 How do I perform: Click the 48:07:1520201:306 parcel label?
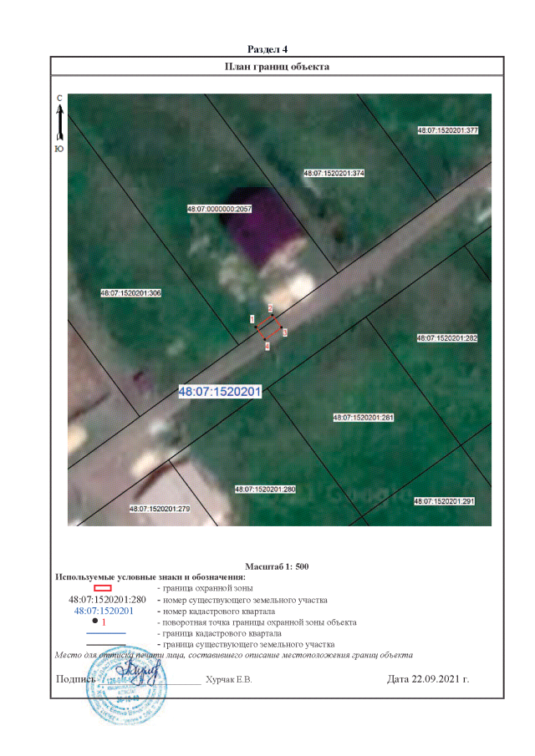click(130, 293)
